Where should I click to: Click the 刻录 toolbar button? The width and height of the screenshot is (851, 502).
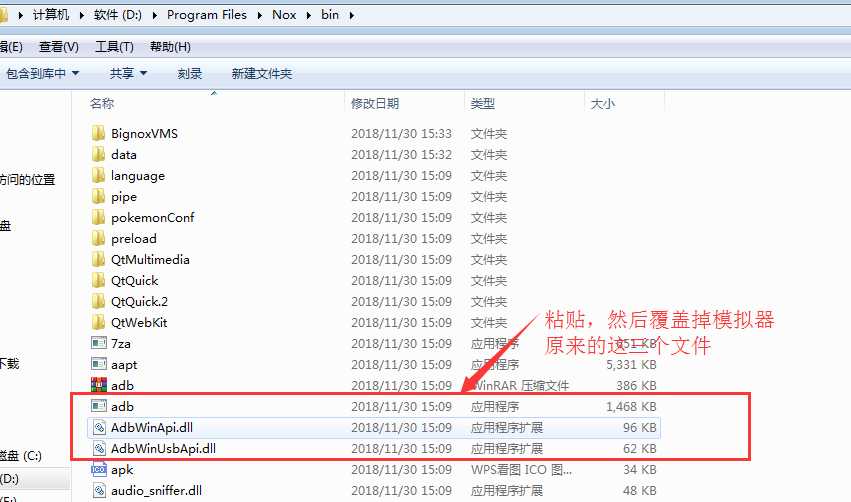click(189, 73)
